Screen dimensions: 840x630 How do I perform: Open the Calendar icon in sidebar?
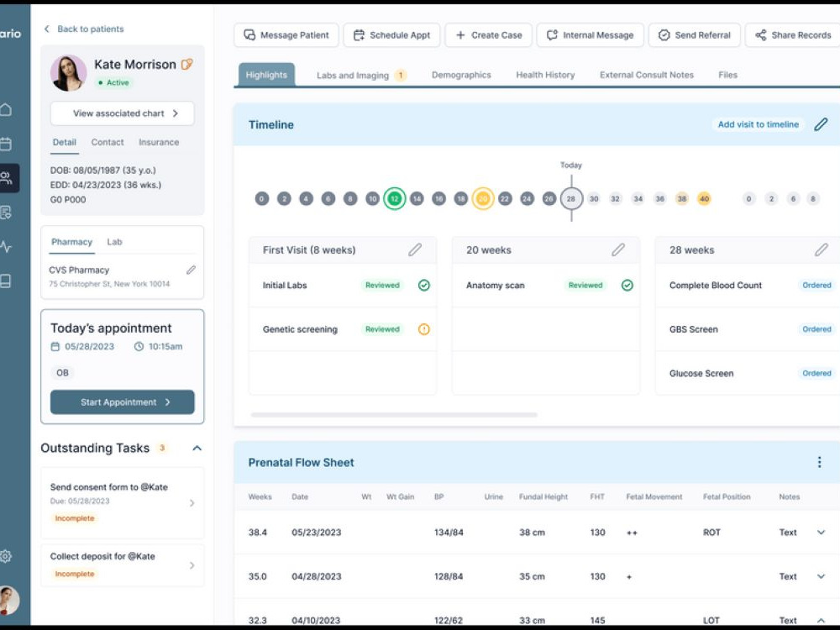(5, 144)
